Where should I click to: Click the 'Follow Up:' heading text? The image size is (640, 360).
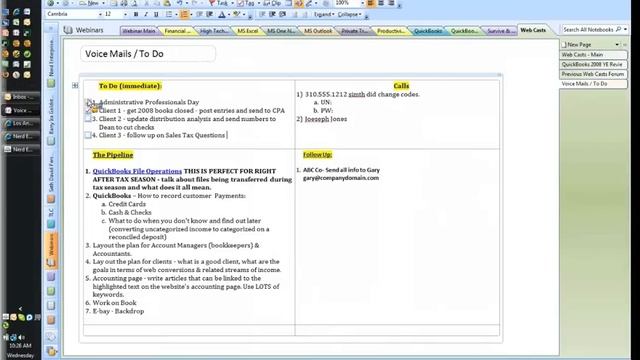pos(318,155)
